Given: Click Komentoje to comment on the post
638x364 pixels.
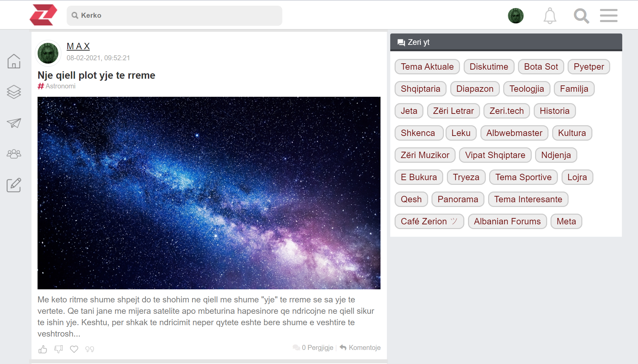Looking at the screenshot, I should 364,348.
